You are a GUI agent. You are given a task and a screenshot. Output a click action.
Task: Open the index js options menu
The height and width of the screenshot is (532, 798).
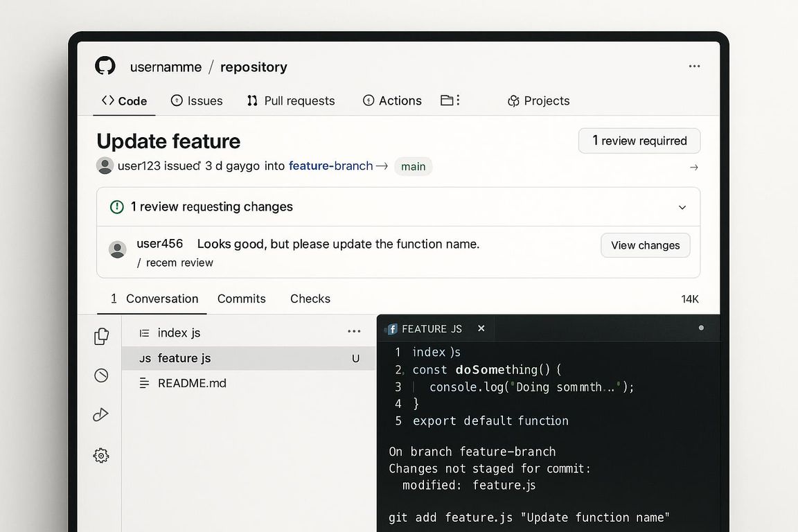354,332
